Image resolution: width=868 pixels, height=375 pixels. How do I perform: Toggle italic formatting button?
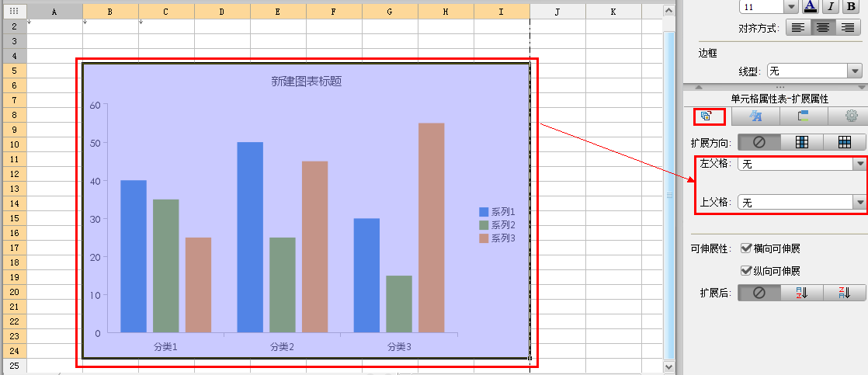click(831, 6)
